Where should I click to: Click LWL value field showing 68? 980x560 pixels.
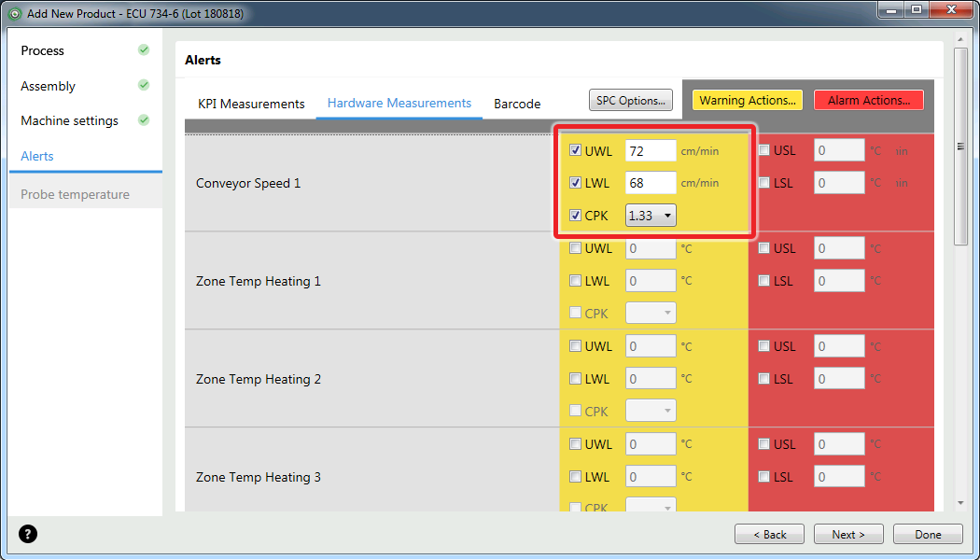(x=651, y=183)
